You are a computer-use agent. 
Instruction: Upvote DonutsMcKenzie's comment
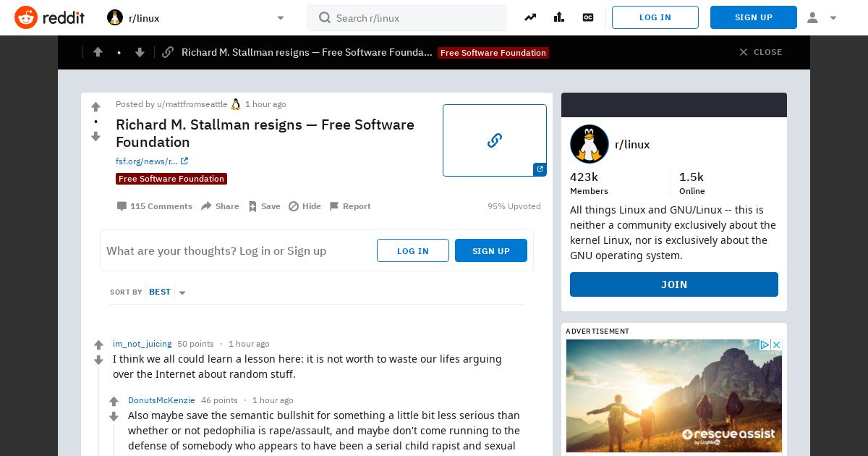(x=114, y=402)
